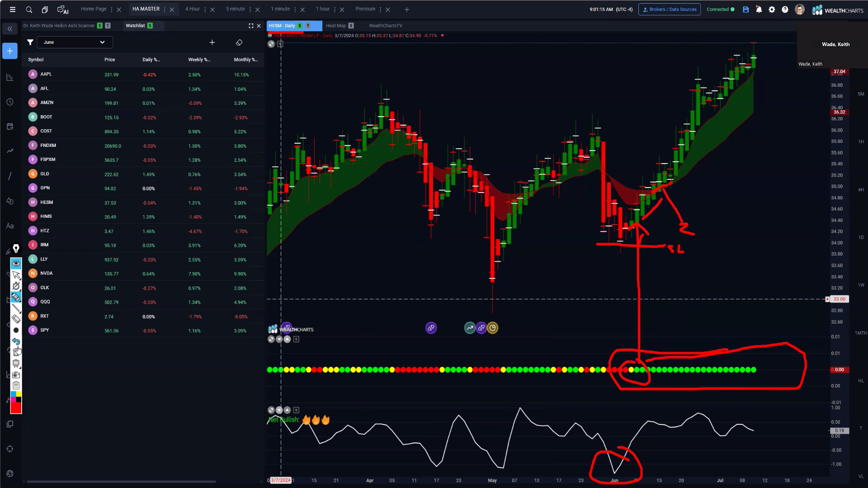Toggle T badge on Heikin Ashi Scanner tab
868x488 pixels.
click(x=108, y=26)
